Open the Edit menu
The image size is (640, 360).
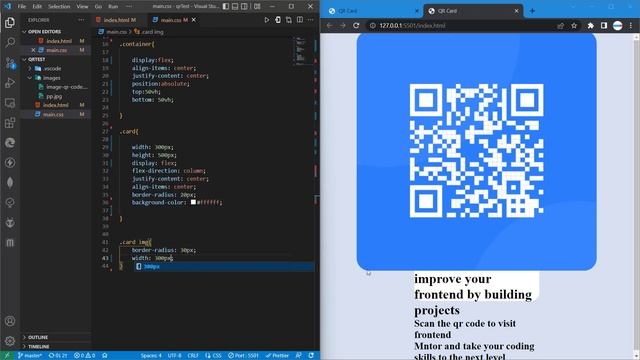click(37, 7)
